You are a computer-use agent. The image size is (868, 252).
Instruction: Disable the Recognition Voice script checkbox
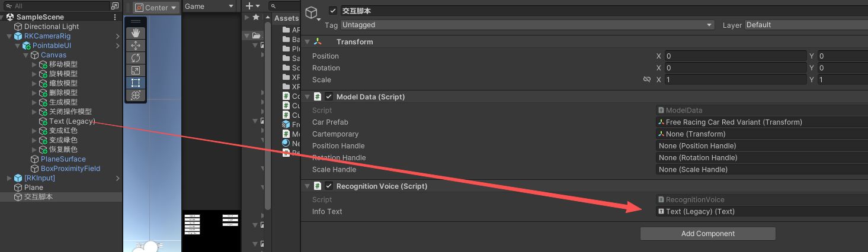(x=329, y=186)
